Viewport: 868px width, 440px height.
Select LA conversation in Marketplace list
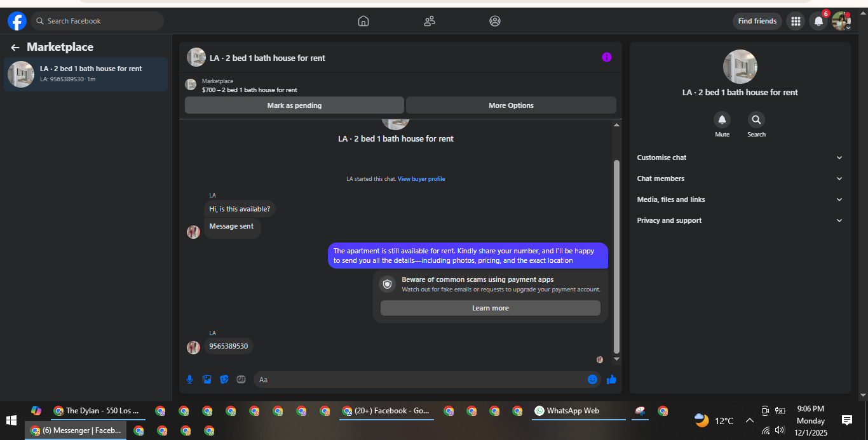[86, 74]
